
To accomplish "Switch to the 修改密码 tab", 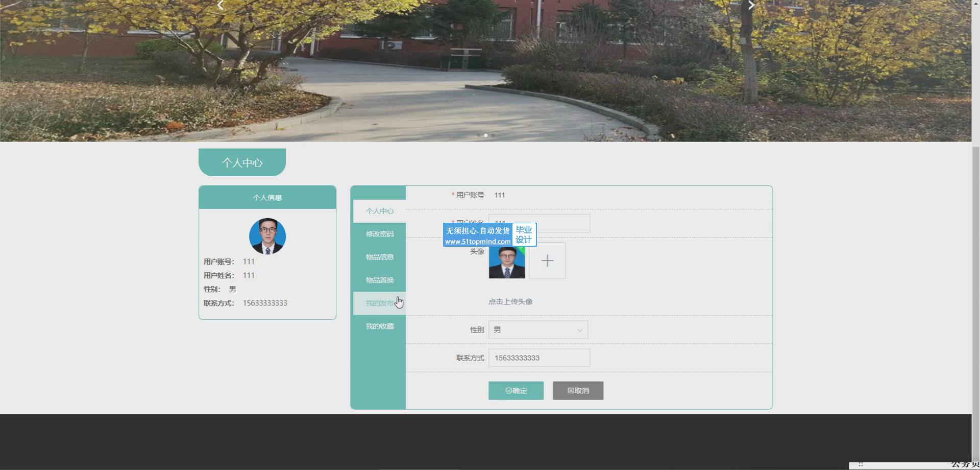I will (379, 234).
